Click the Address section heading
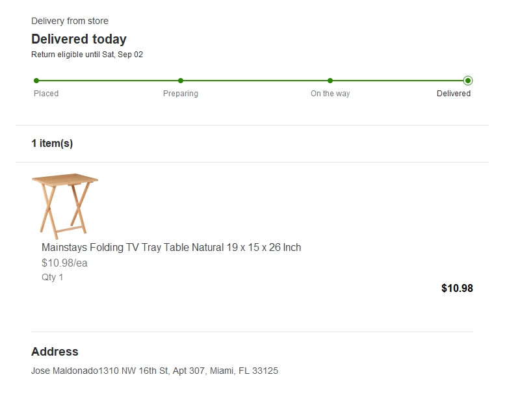Screen dimensions: 520x420 (x=55, y=352)
